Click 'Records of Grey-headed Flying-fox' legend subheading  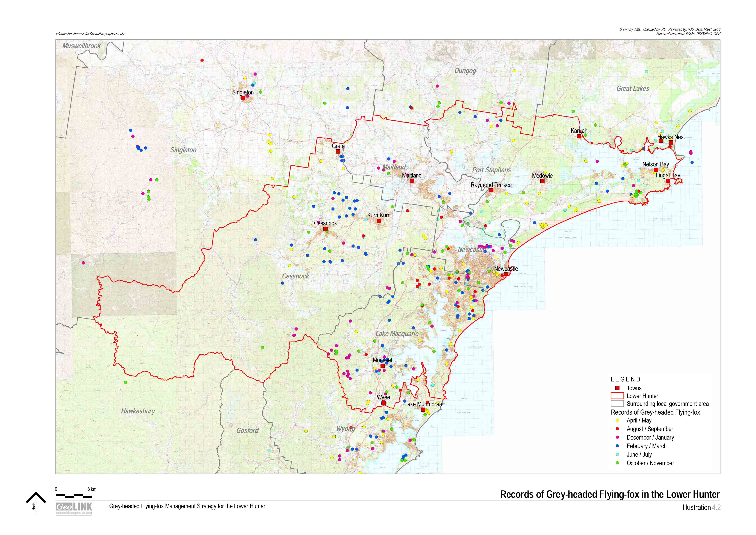pyautogui.click(x=655, y=412)
